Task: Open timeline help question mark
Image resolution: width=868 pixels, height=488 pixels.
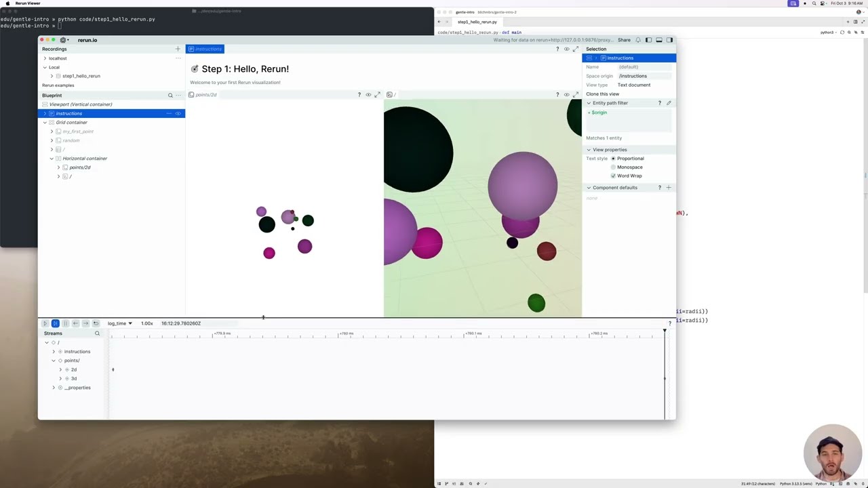Action: (x=670, y=323)
